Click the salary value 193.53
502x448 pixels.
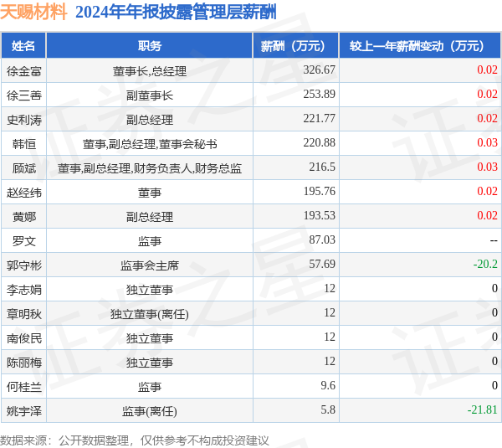click(x=320, y=216)
